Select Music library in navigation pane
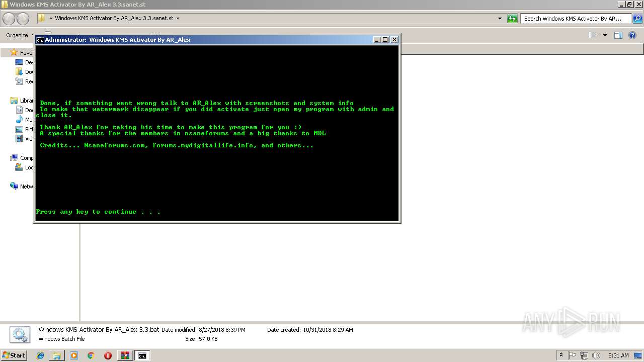 pos(25,120)
